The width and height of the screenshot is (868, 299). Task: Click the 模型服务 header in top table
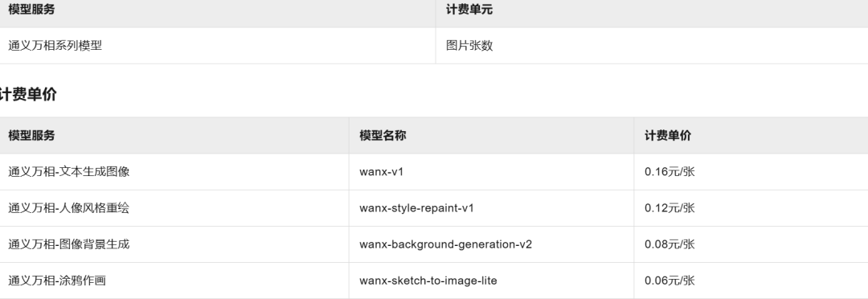pos(31,10)
